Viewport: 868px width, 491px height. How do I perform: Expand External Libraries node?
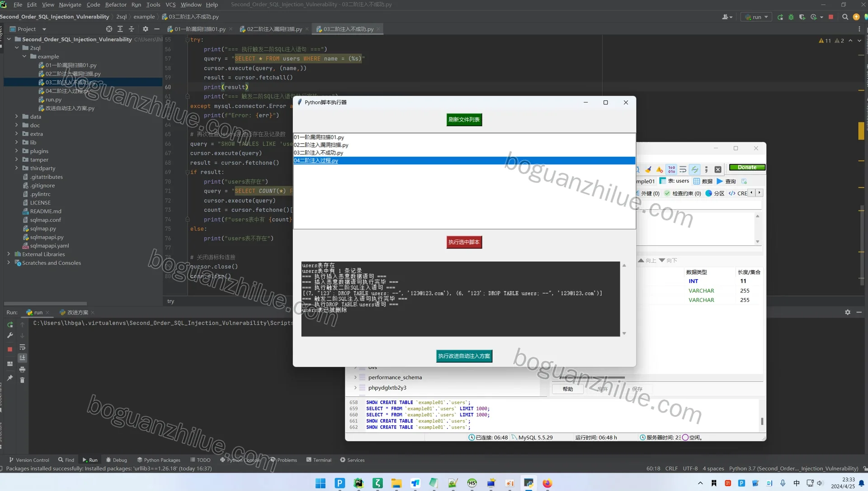(x=9, y=254)
